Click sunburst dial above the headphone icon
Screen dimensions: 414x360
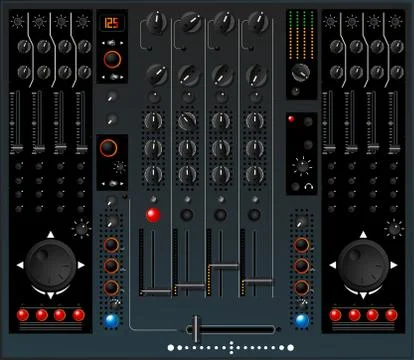(x=302, y=166)
